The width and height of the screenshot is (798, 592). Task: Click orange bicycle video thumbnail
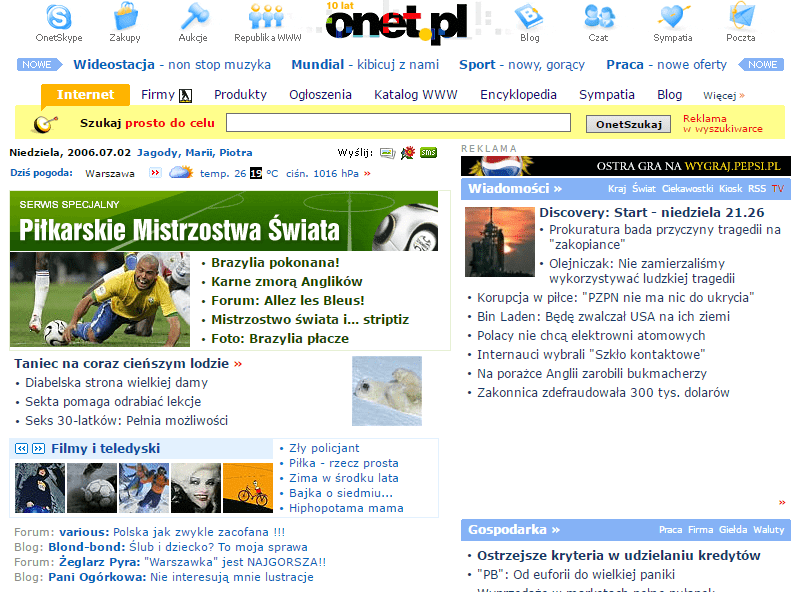(248, 488)
